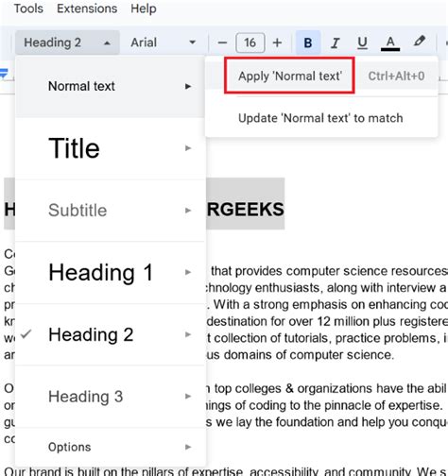Toggle bold formatting
This screenshot has width=448, height=476.
pyautogui.click(x=308, y=42)
